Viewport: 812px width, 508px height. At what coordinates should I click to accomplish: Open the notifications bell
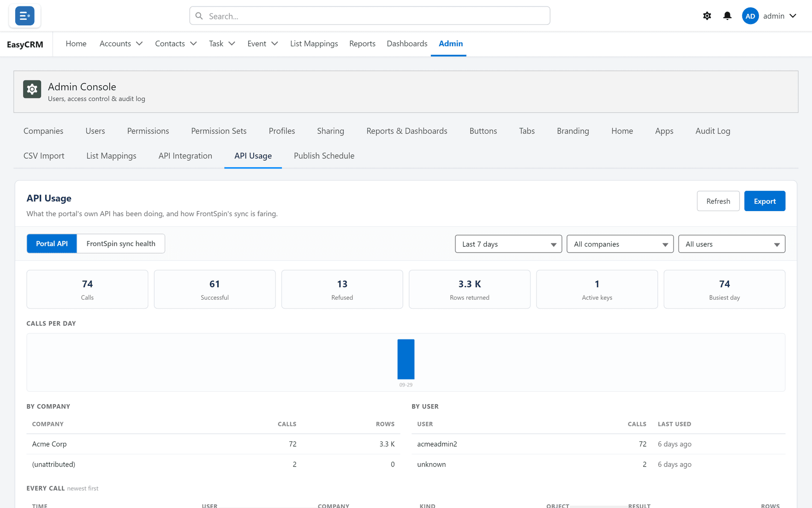click(x=727, y=16)
